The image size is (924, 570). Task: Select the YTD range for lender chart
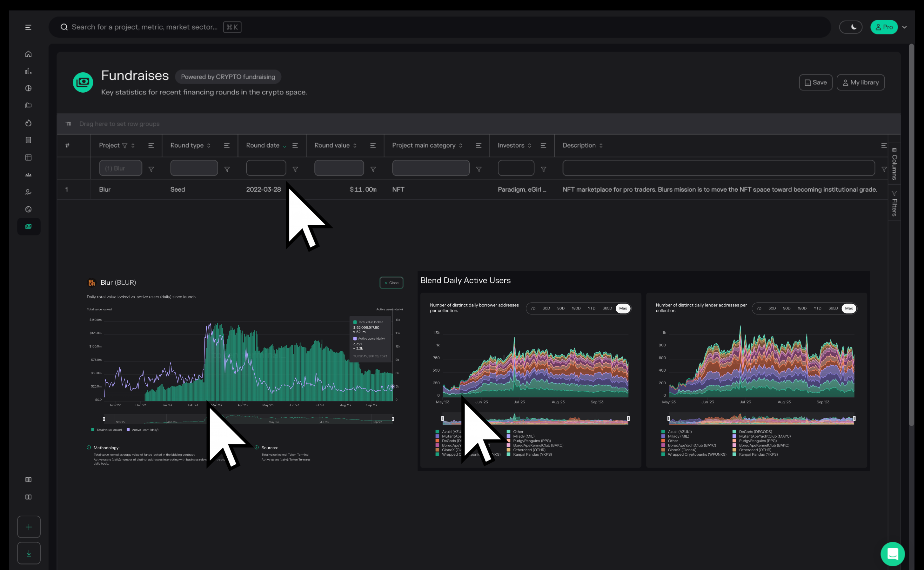click(x=817, y=308)
